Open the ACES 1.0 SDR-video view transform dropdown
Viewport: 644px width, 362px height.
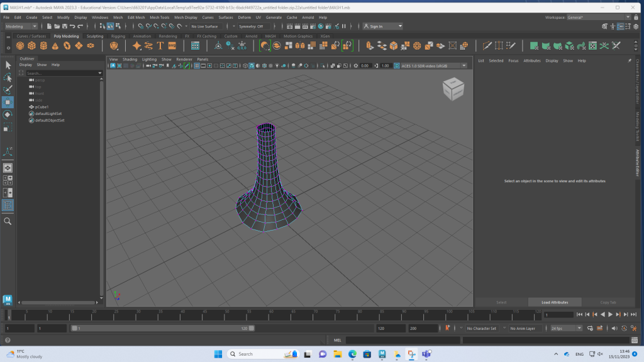click(x=434, y=65)
